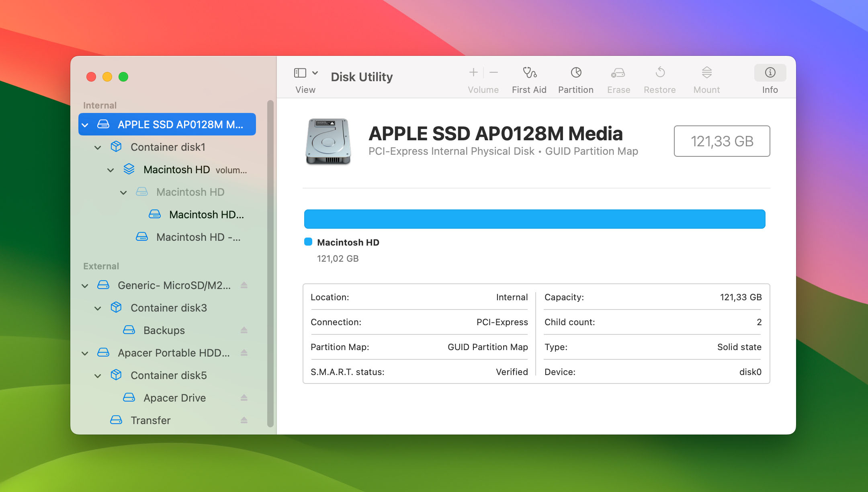This screenshot has height=492, width=868.
Task: Click the add volume plus icon
Action: (473, 72)
